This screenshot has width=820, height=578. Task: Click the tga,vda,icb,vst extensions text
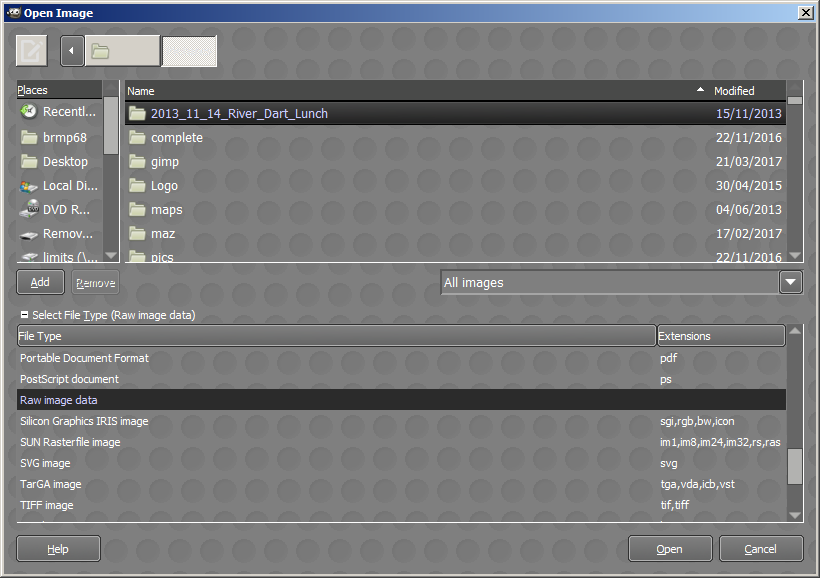tap(697, 484)
